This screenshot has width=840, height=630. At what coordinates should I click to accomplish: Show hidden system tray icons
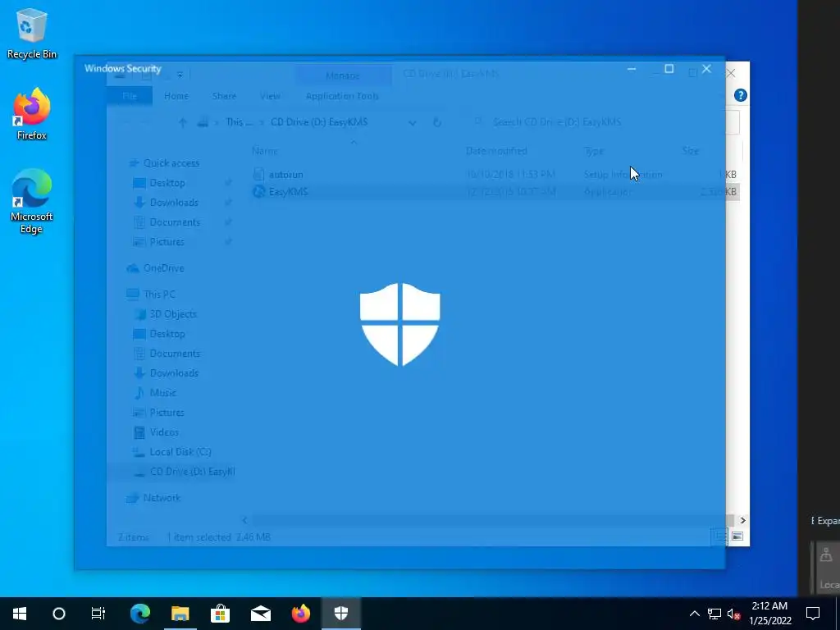[694, 614]
